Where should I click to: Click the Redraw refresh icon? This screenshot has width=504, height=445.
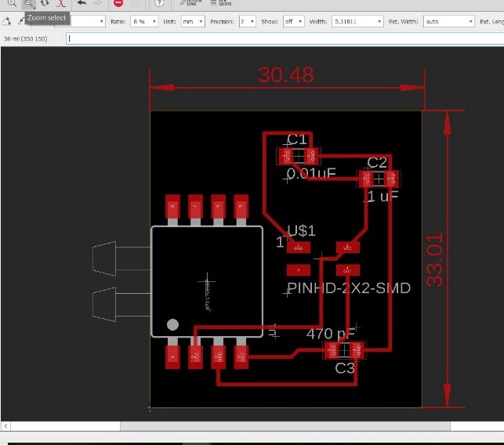pyautogui.click(x=45, y=3)
